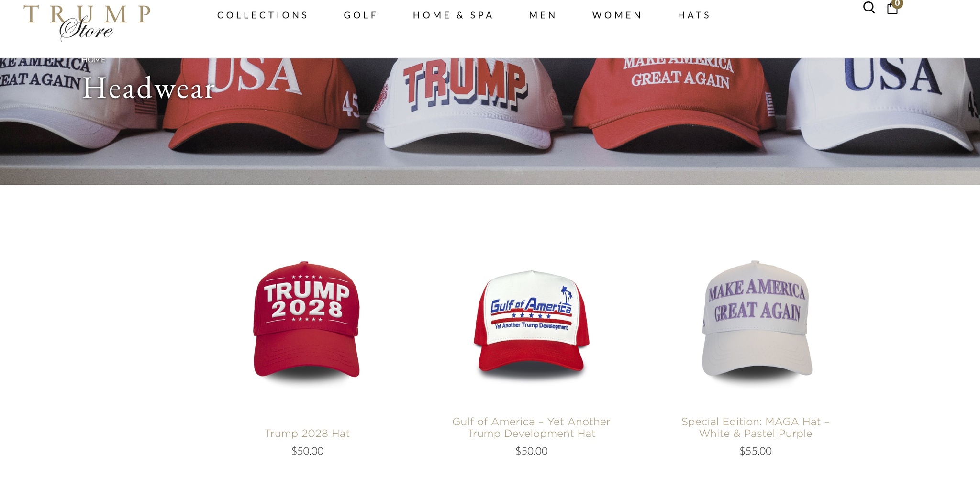The image size is (980, 502).
Task: Click the $55.00 price of the MAGA hat
Action: [756, 451]
